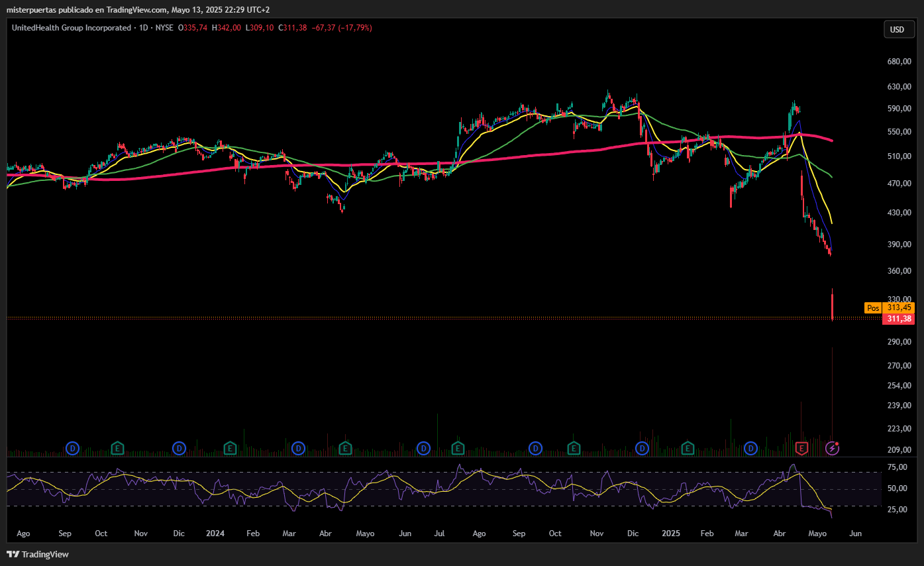This screenshot has height=566, width=924.
Task: Click the 50,00 RSI axis label
Action: pos(898,488)
